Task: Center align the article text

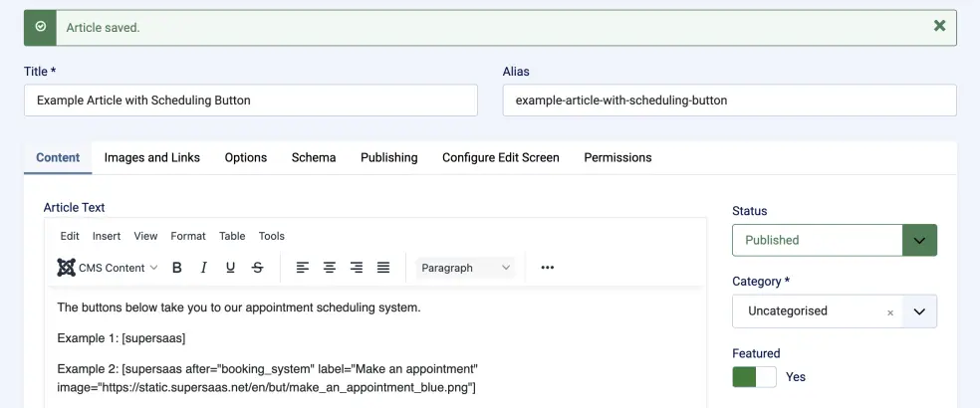Action: [x=330, y=268]
